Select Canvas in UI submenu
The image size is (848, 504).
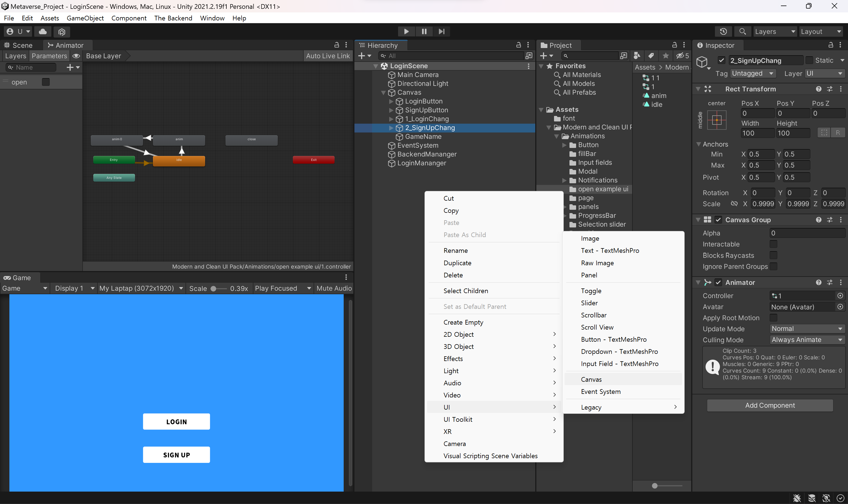pyautogui.click(x=591, y=379)
